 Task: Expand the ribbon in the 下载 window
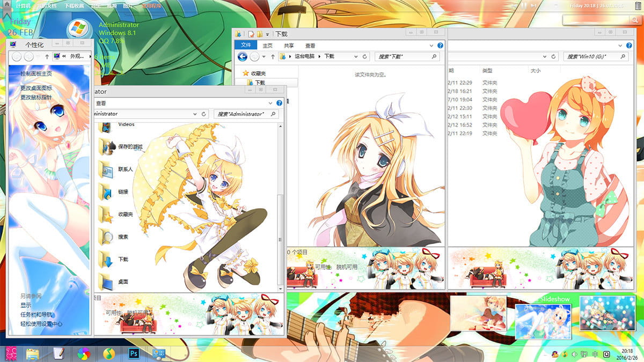pos(433,46)
